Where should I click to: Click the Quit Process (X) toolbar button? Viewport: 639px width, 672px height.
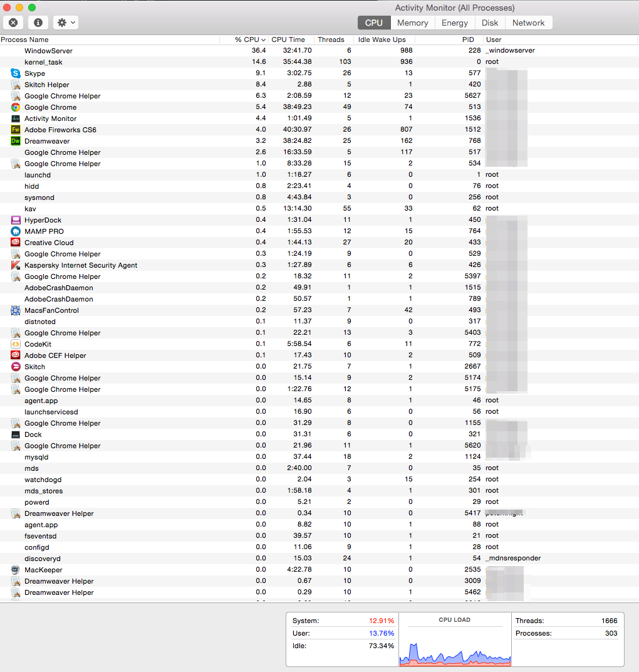pyautogui.click(x=13, y=23)
